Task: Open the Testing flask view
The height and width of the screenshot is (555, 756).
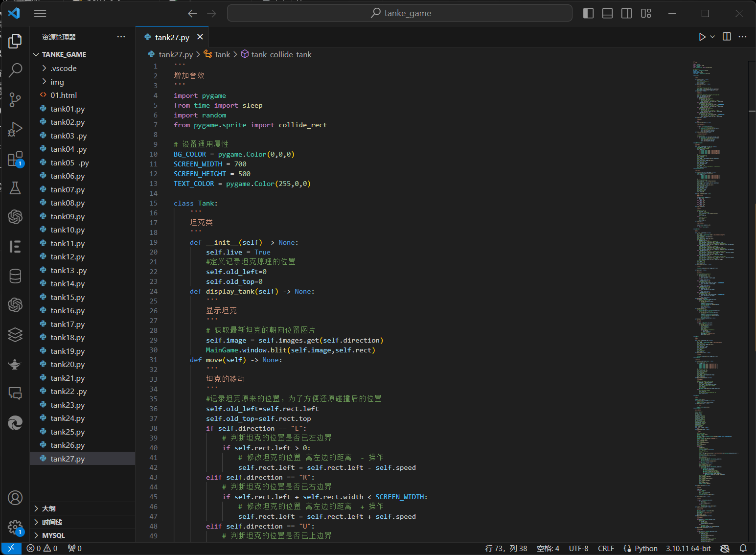Action: click(15, 188)
